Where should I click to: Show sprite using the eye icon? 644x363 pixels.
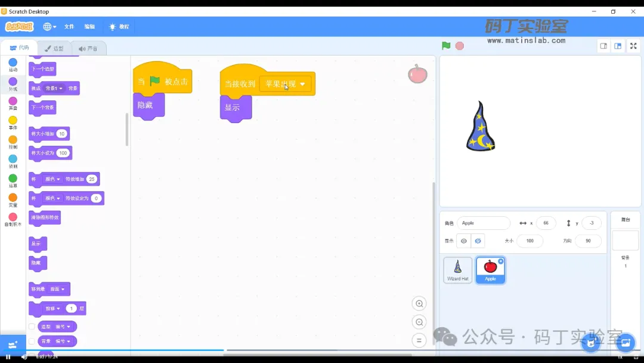click(x=464, y=241)
